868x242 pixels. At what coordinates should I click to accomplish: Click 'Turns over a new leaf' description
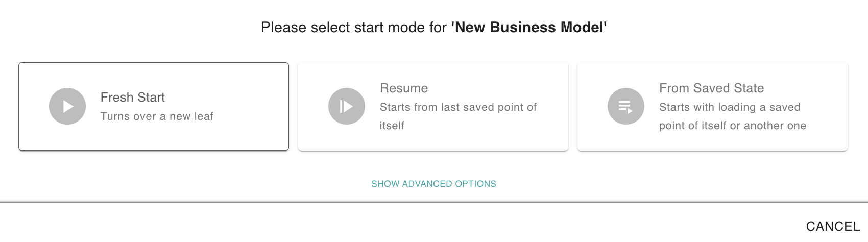(x=157, y=116)
